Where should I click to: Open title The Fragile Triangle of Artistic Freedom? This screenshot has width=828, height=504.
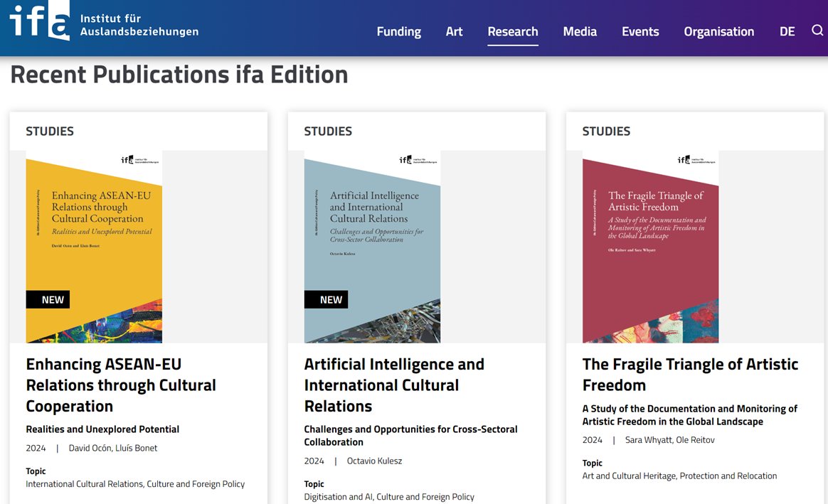point(690,375)
